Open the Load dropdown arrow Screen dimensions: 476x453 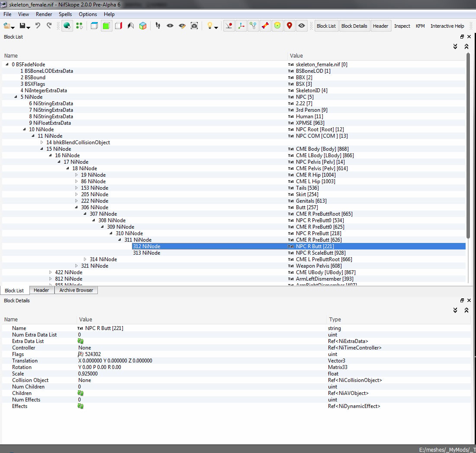coord(13,28)
